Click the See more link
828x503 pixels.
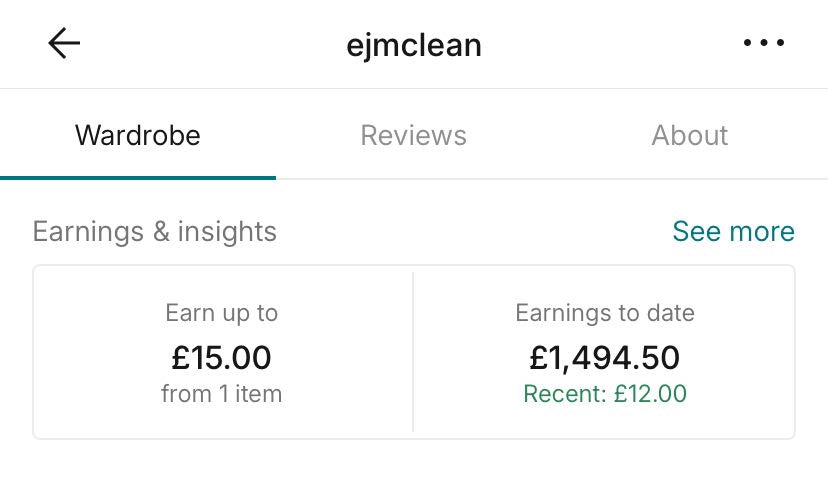tap(733, 232)
